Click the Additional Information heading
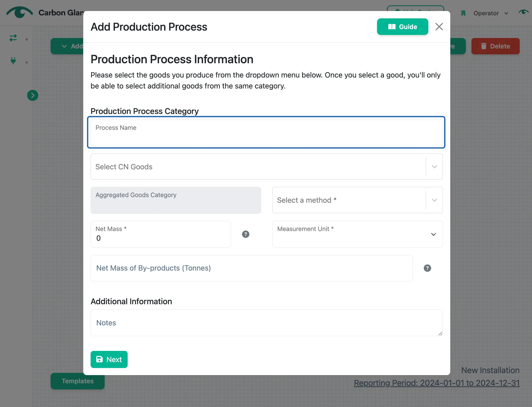The height and width of the screenshot is (407, 532). point(131,301)
